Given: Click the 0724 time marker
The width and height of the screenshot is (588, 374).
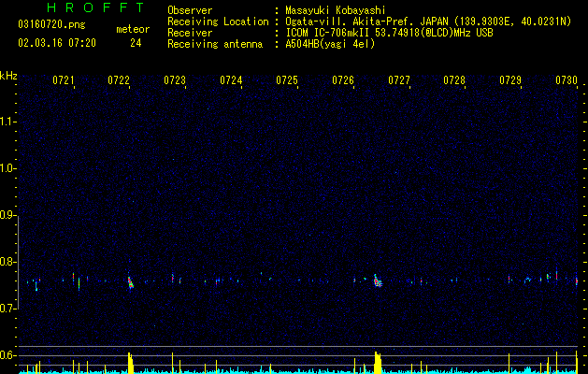Looking at the screenshot, I should (x=231, y=80).
